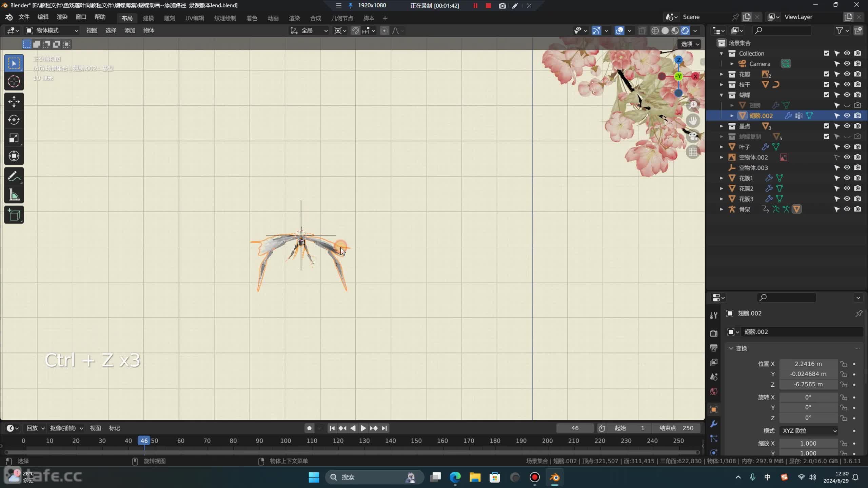Switch to wireframe viewport shading
Screen dimensions: 868x488
655,31
